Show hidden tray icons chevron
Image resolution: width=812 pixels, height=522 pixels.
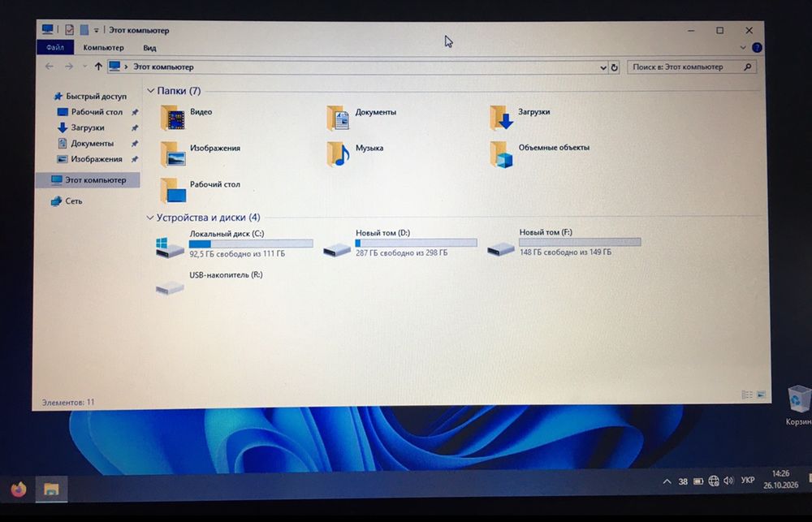[667, 481]
